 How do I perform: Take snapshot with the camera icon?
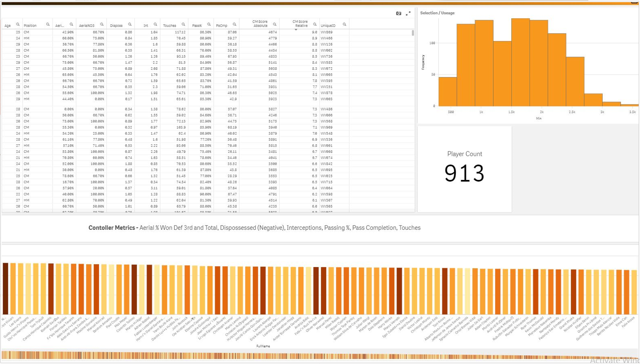click(x=399, y=14)
